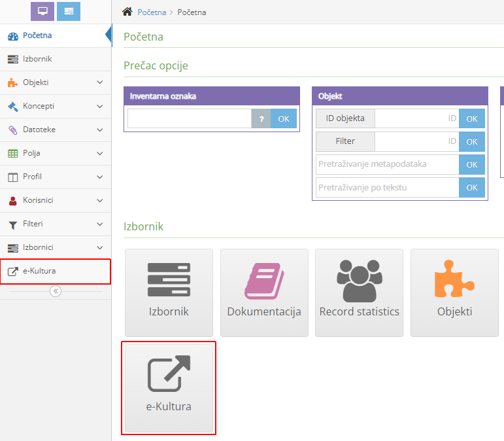Expand the Profil sidebar chevron
Viewport: 504px width, 441px height.
click(x=100, y=177)
